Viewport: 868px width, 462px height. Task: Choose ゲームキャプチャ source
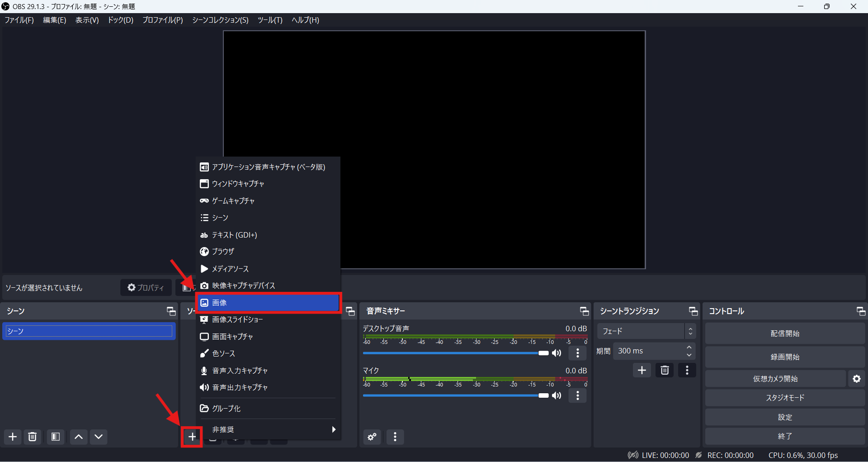coord(268,201)
